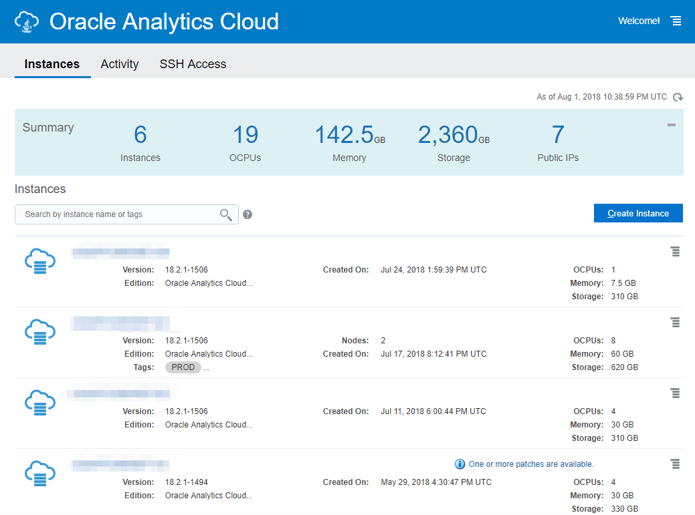Click version 18.2.1-1494 value
Screen dimensions: 695x515
click(187, 482)
